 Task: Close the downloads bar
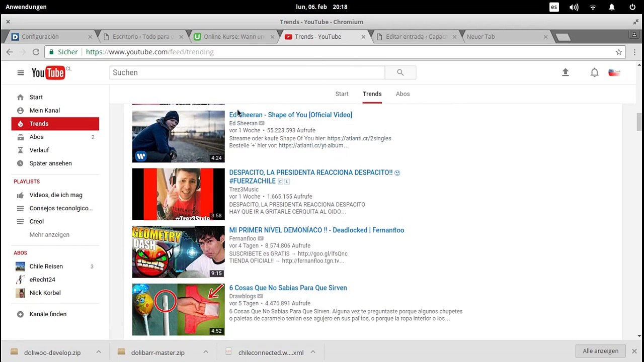[x=634, y=351]
